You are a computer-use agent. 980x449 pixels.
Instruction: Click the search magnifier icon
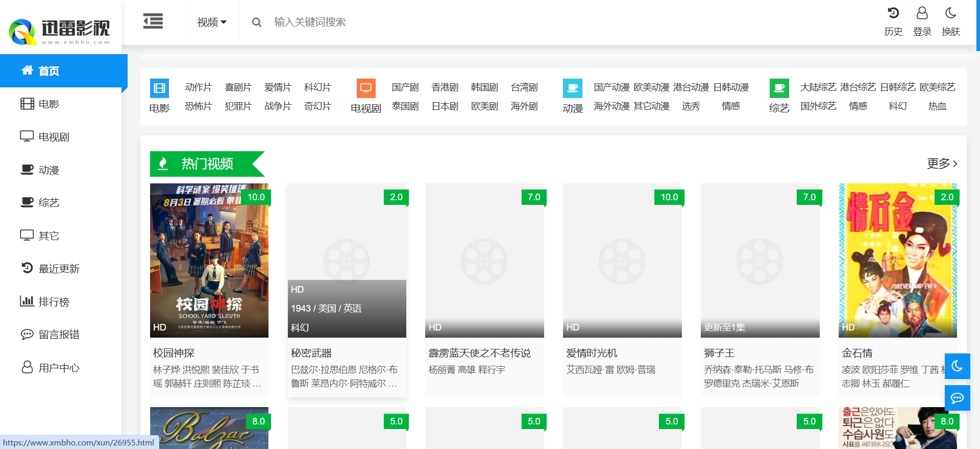tap(257, 22)
